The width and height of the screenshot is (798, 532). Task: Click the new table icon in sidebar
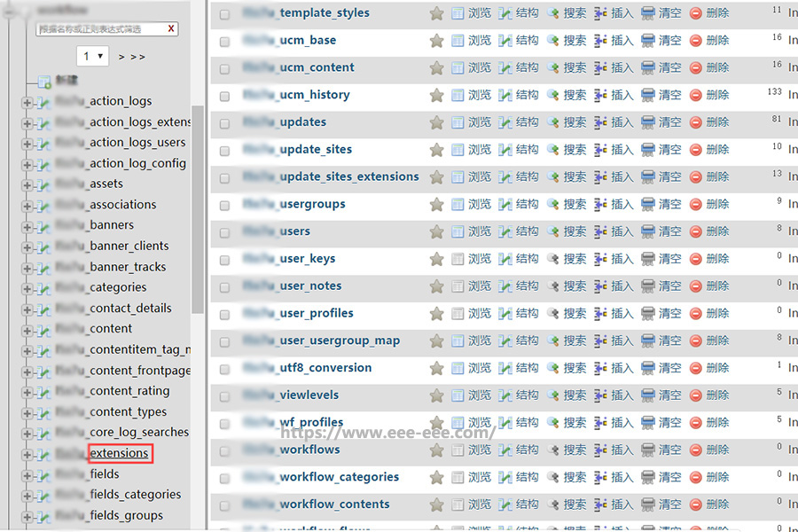pyautogui.click(x=44, y=82)
